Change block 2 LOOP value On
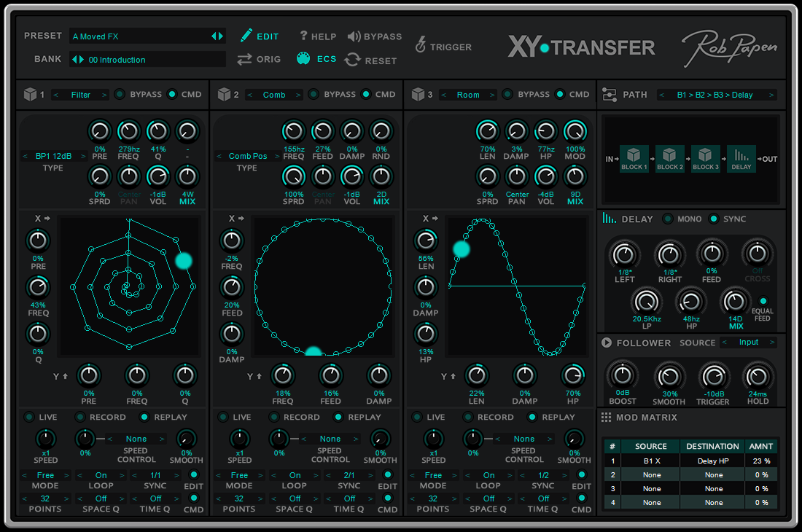 click(295, 475)
